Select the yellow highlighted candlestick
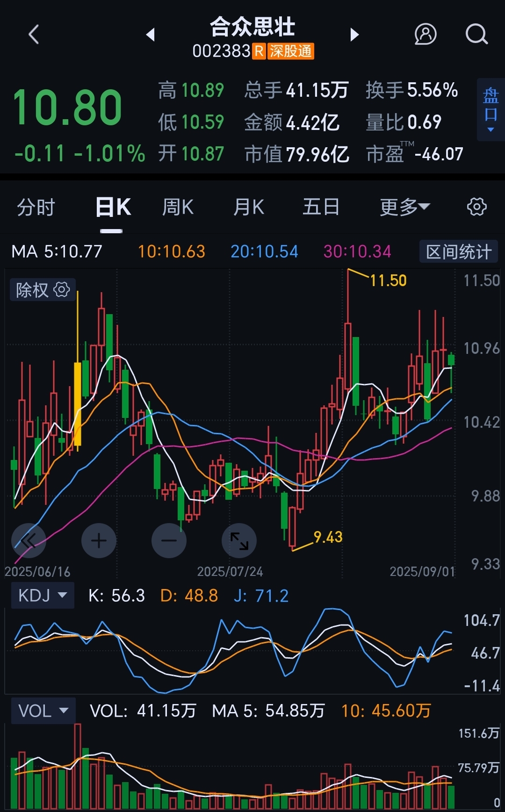The height and width of the screenshot is (812, 505). coord(78,403)
